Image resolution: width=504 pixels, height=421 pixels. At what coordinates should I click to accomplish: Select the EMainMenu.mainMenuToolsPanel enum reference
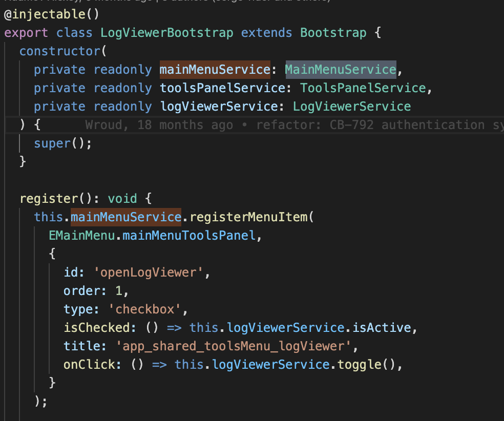click(x=154, y=235)
